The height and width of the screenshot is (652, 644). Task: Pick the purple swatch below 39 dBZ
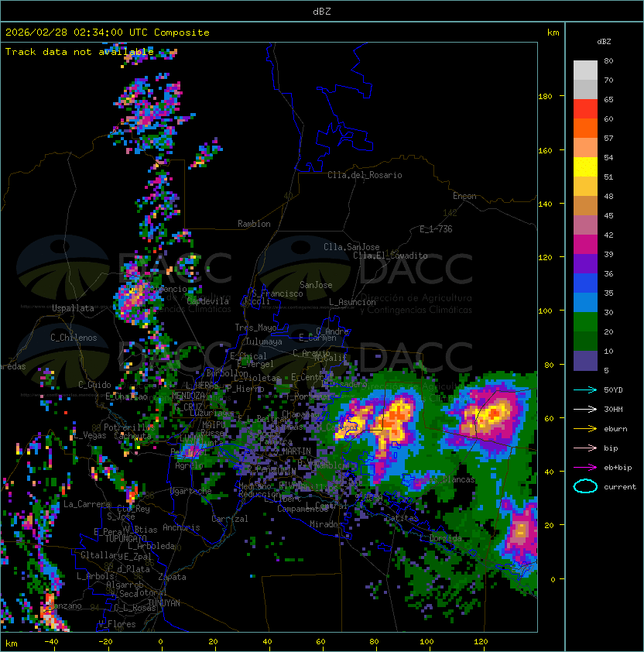(x=585, y=263)
